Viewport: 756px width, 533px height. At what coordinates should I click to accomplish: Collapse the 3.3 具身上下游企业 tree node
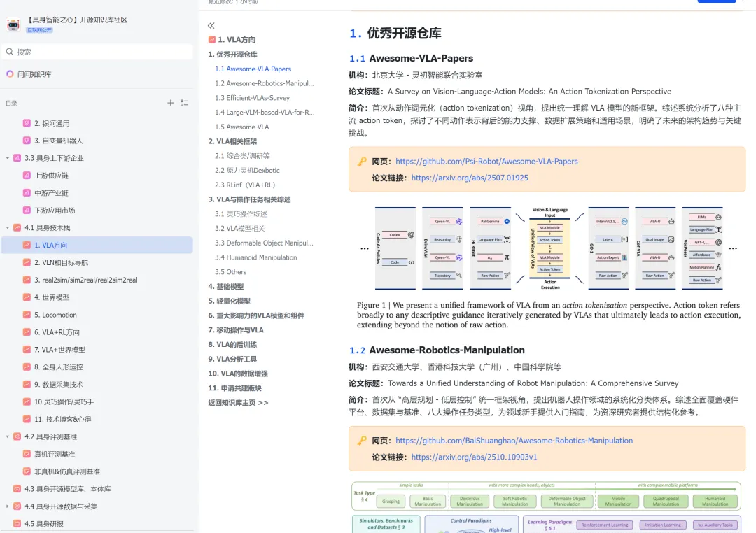8,158
